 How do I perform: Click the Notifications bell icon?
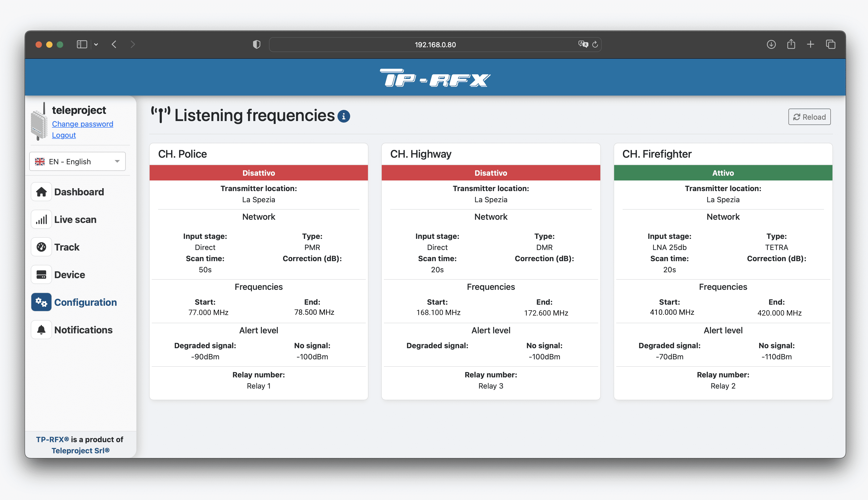41,330
